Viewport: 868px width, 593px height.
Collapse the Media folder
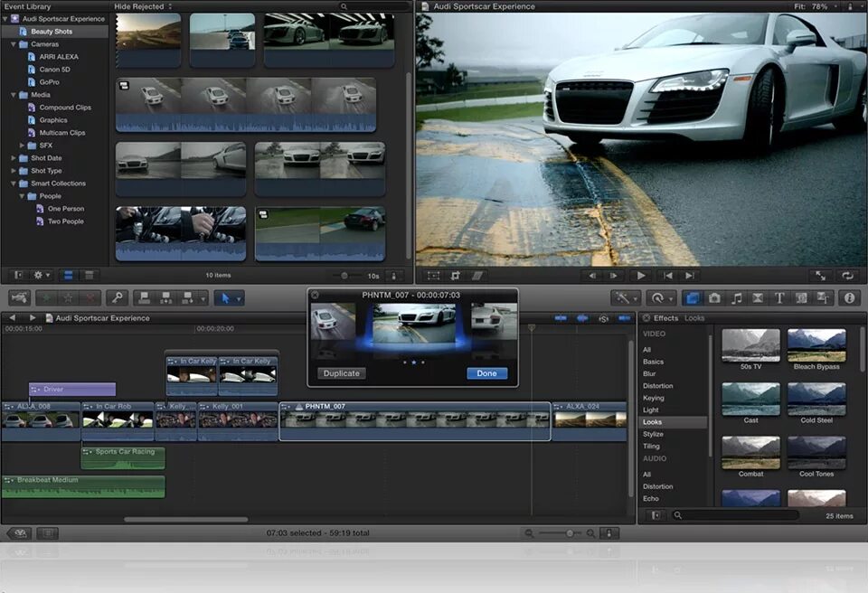pyautogui.click(x=14, y=95)
